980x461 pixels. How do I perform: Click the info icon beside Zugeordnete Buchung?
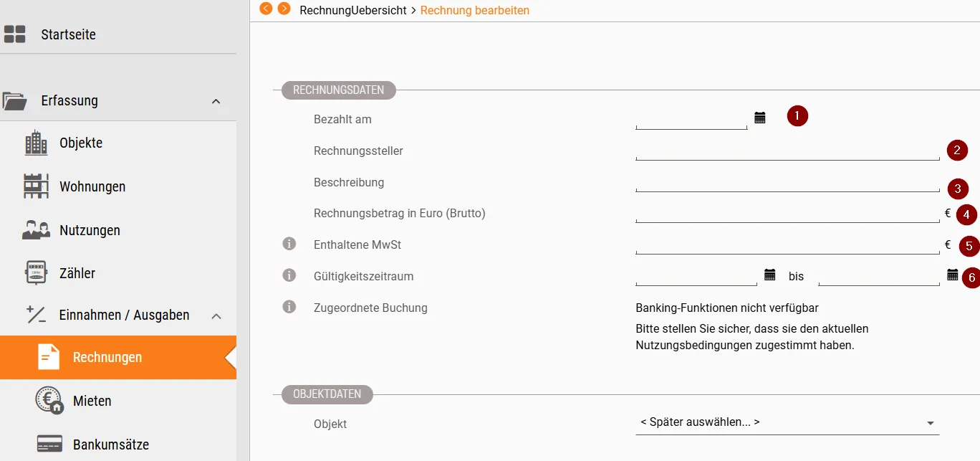[289, 308]
